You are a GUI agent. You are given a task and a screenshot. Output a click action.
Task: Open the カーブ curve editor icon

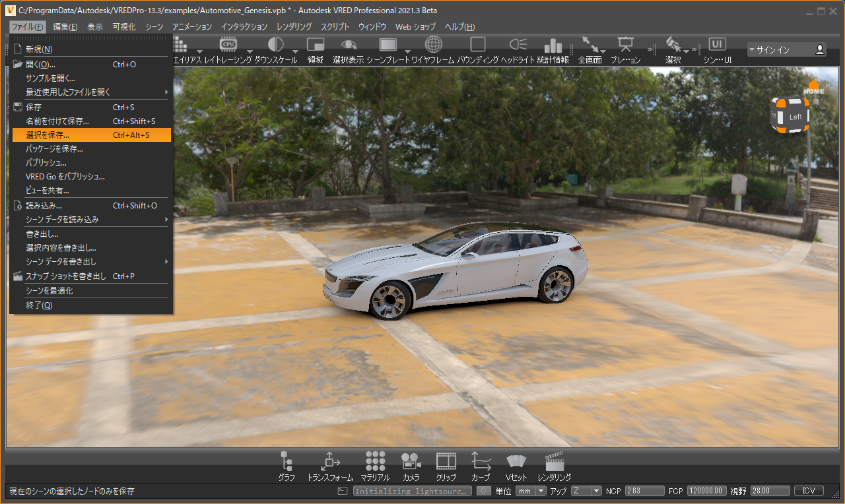tap(481, 461)
